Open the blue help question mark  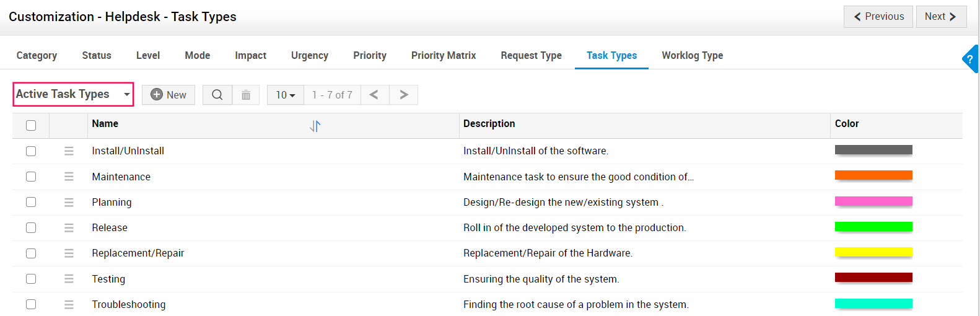coord(971,59)
